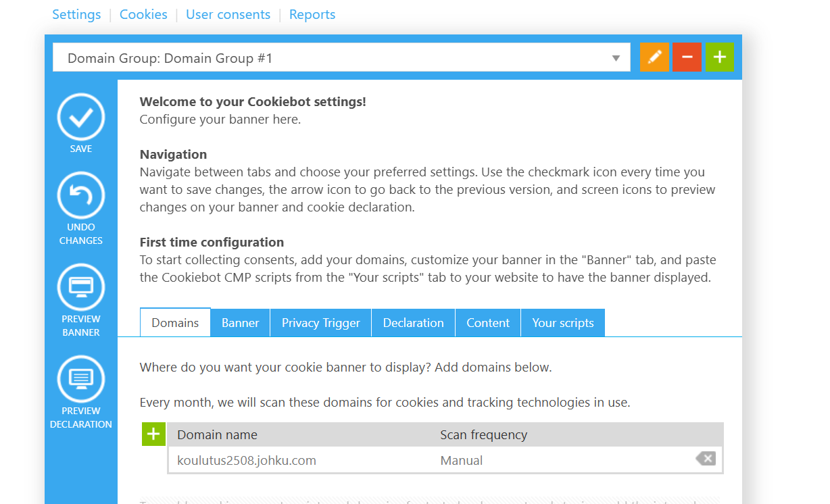Image resolution: width=830 pixels, height=504 pixels.
Task: Navigate to User consents link
Action: [228, 14]
